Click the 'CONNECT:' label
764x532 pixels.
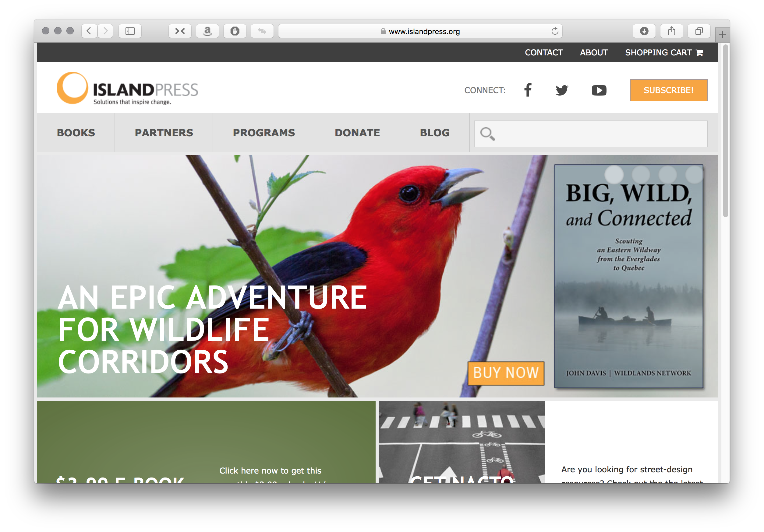click(x=484, y=90)
